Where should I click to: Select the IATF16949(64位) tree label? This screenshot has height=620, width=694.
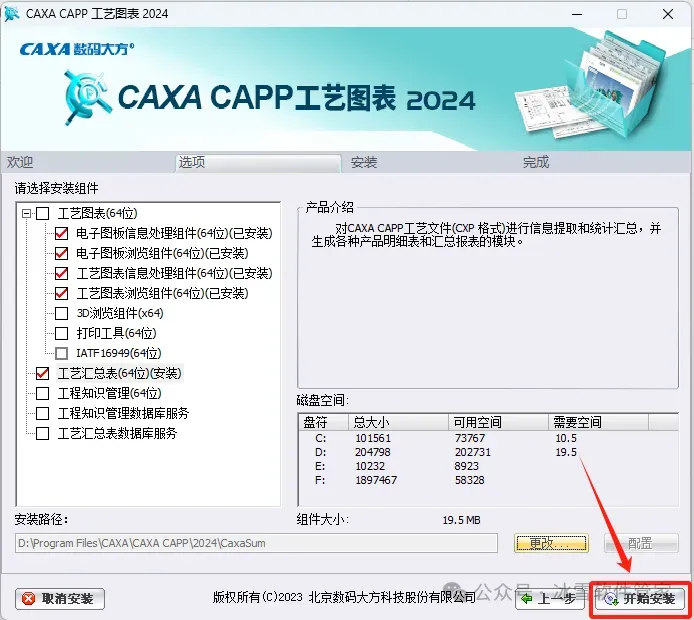click(x=119, y=353)
